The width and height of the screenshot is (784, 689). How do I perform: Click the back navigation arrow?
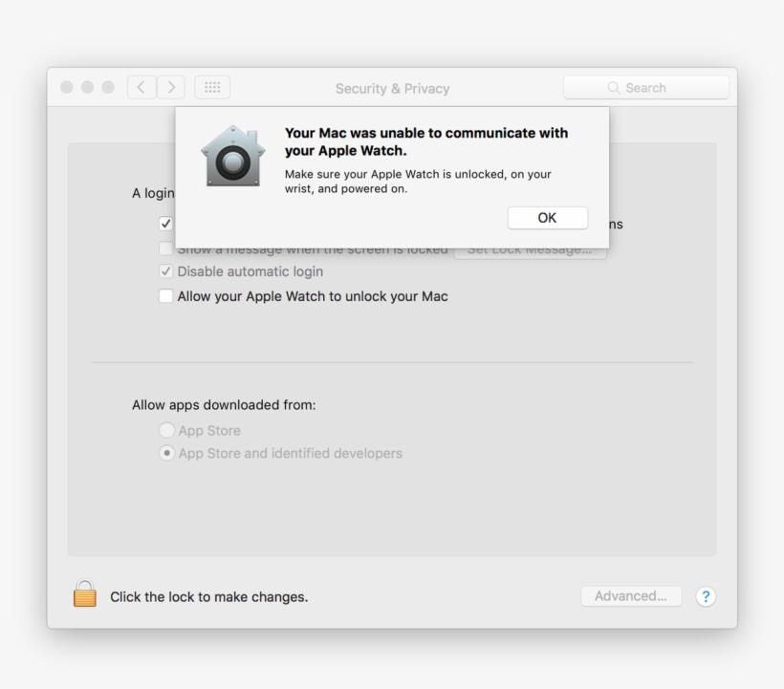141,86
